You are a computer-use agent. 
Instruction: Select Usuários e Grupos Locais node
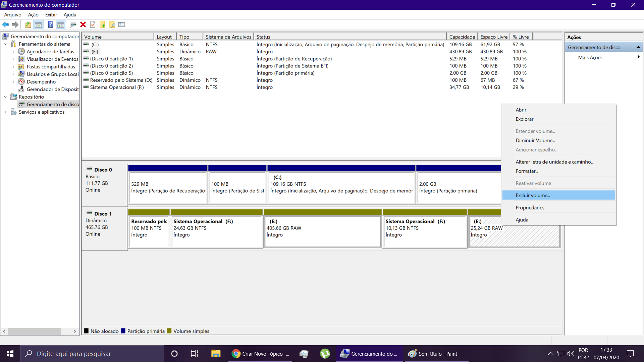pos(53,74)
